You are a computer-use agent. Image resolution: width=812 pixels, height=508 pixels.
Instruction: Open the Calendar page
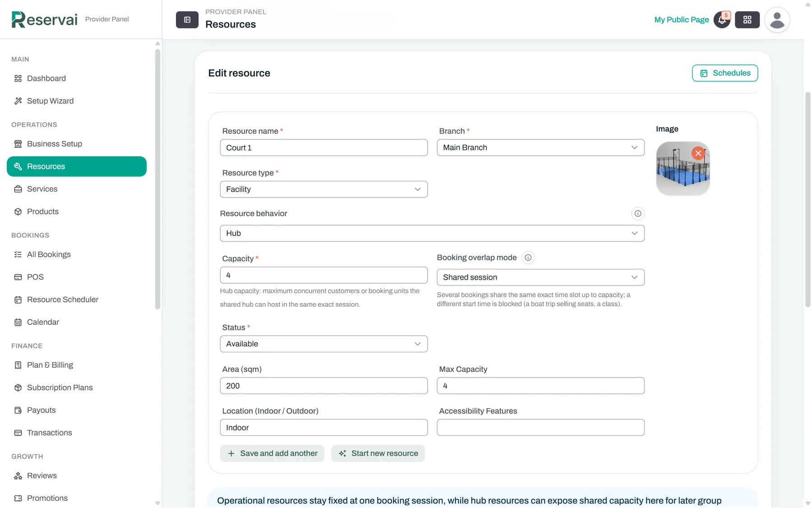[x=77, y=322]
